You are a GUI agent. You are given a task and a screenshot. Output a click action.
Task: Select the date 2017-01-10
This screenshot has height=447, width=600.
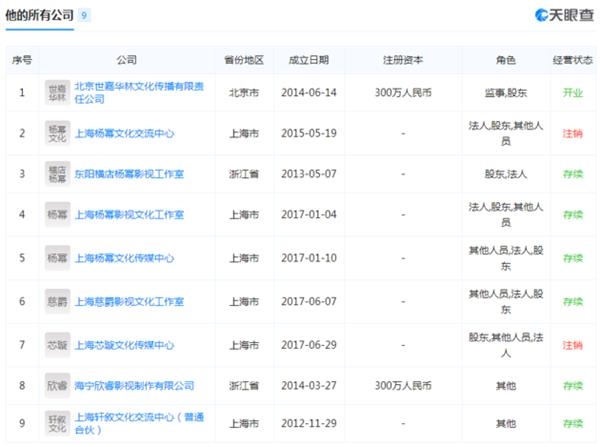309,258
